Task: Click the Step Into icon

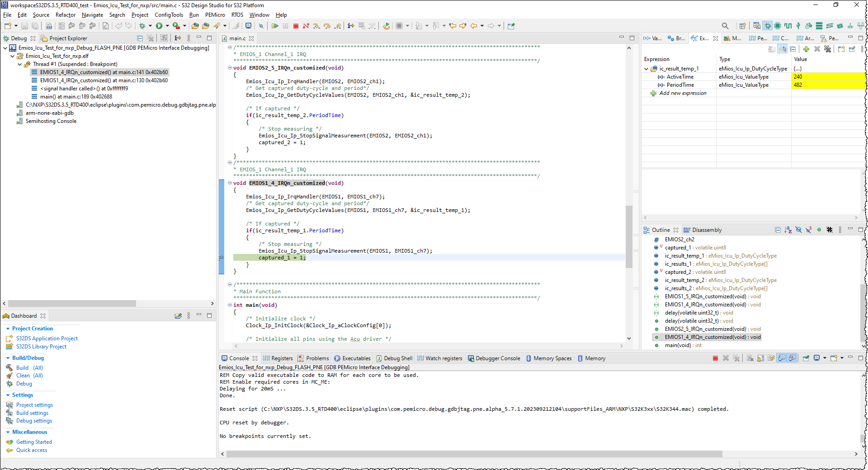Action: click(x=316, y=26)
